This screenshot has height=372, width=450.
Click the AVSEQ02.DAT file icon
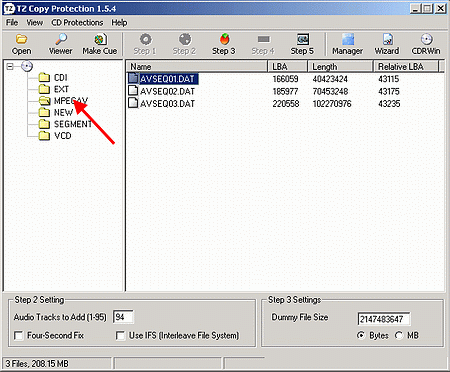click(x=133, y=91)
